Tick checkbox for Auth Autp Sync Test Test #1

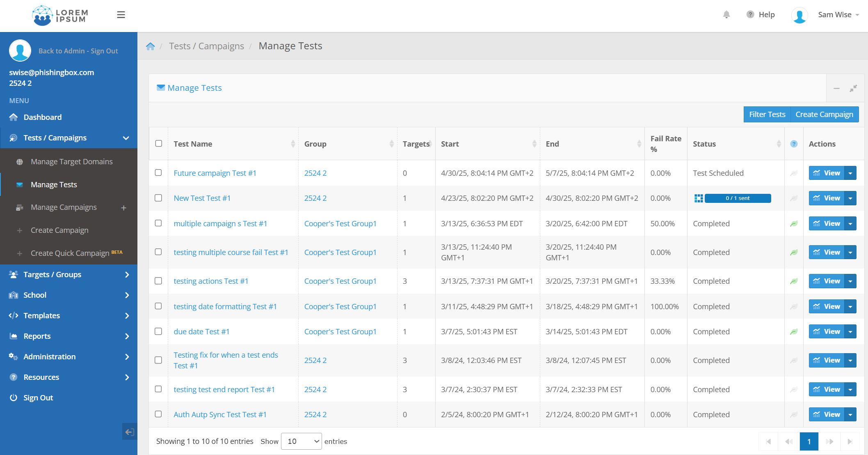point(158,414)
